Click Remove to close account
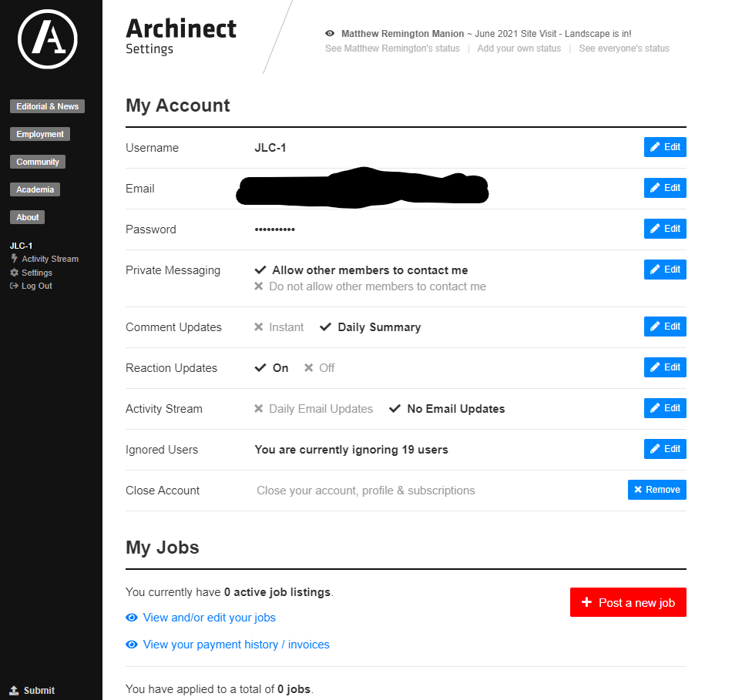Image resolution: width=752 pixels, height=700 pixels. (657, 490)
